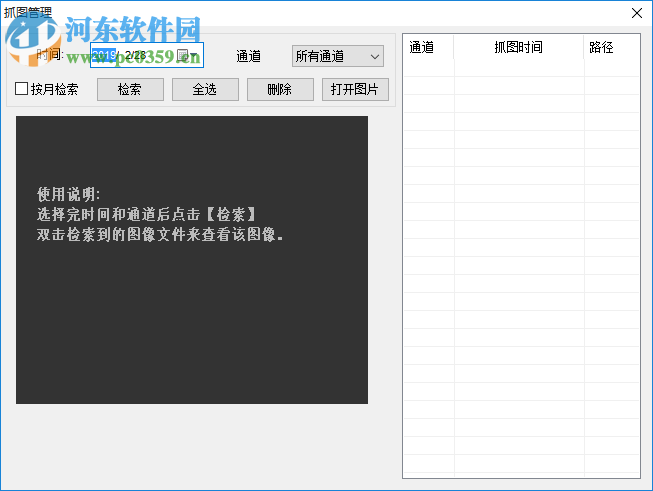Screen dimensions: 653x491
Task: Open the 所有通道 channel dropdown
Action: tap(338, 56)
